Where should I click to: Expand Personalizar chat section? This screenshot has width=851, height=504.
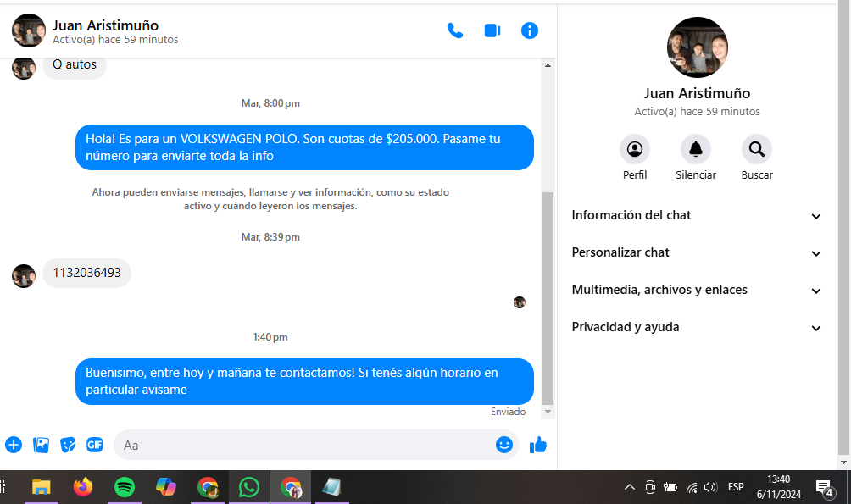pyautogui.click(x=697, y=253)
